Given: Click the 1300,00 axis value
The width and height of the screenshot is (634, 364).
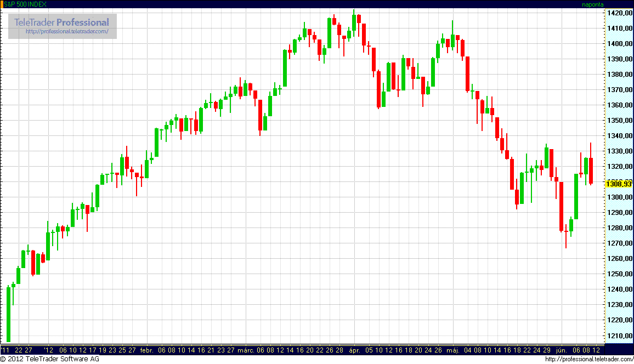Looking at the screenshot, I should tap(619, 197).
